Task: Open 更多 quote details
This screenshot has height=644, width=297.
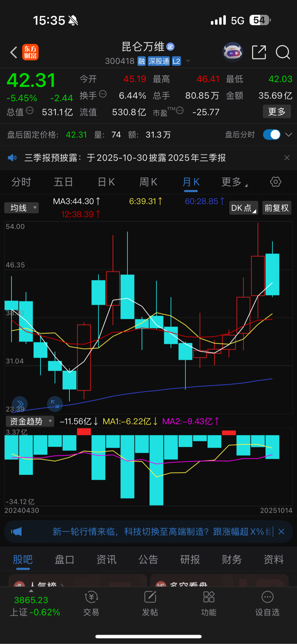Action: [277, 112]
